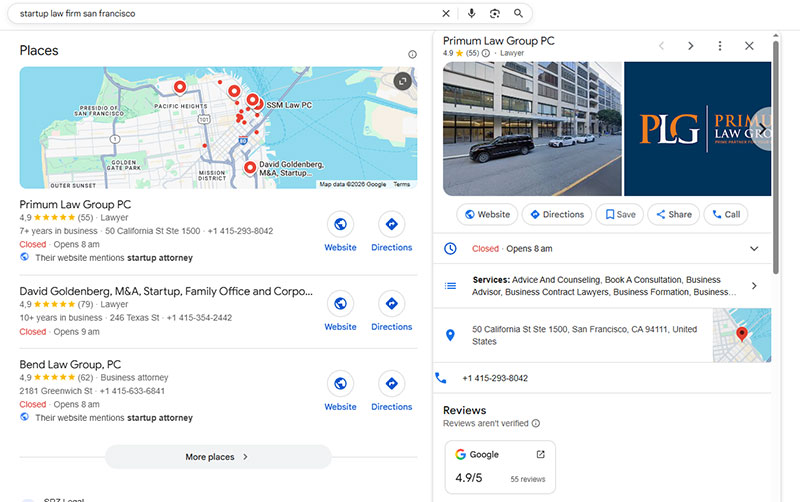The image size is (800, 502).
Task: Click the panel Website button
Action: [x=487, y=214]
